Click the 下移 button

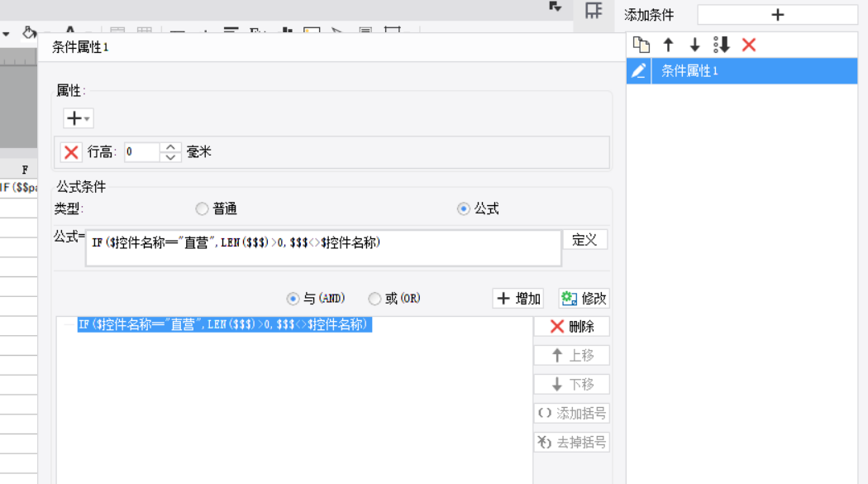[x=572, y=385]
